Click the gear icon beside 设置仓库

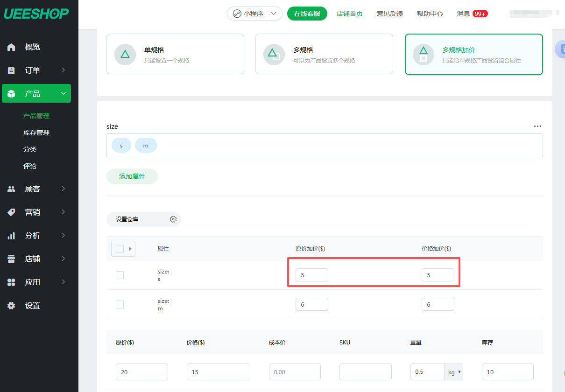point(173,219)
